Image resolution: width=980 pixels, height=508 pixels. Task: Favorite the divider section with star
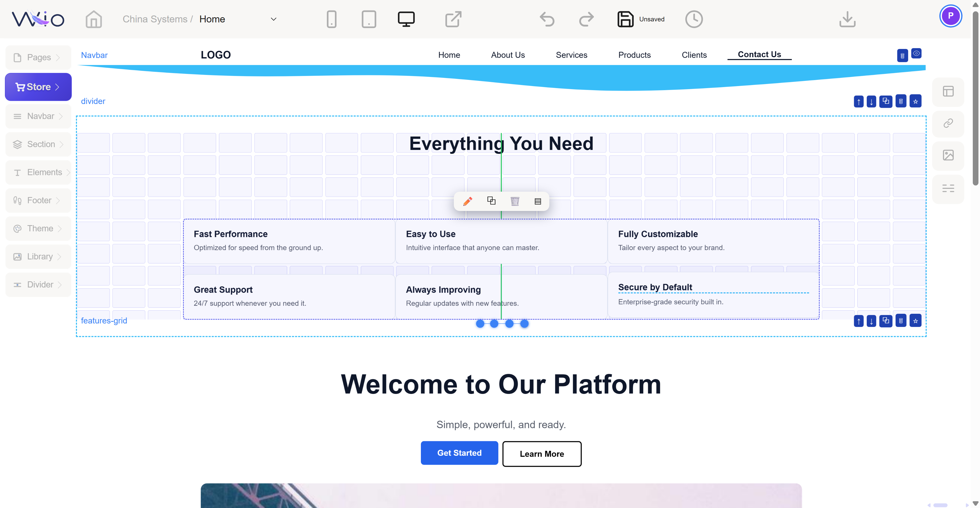click(x=915, y=101)
